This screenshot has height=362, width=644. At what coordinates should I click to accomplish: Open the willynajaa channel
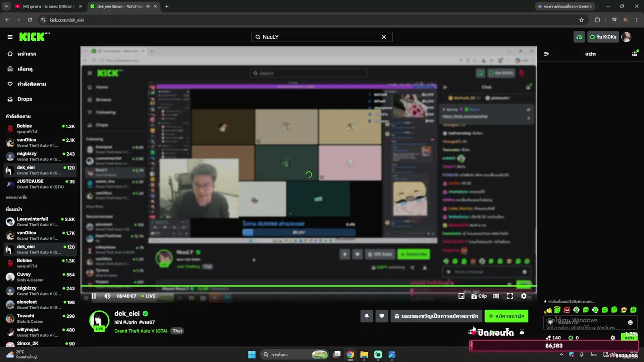40,332
